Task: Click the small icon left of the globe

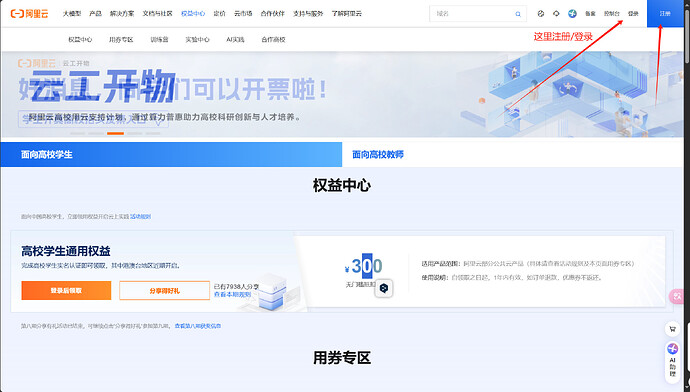Action: pos(556,14)
